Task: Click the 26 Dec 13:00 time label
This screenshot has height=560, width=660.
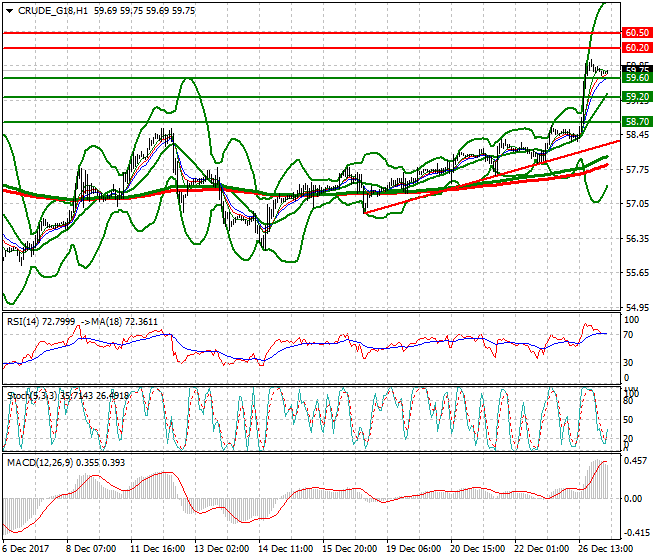Action: [x=606, y=549]
